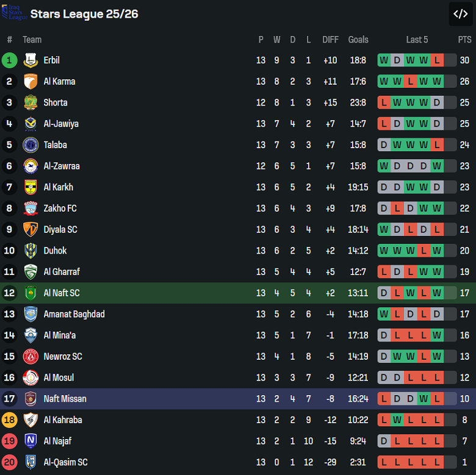The height and width of the screenshot is (475, 476).
Task: Click the orange position 18 badge
Action: point(9,420)
